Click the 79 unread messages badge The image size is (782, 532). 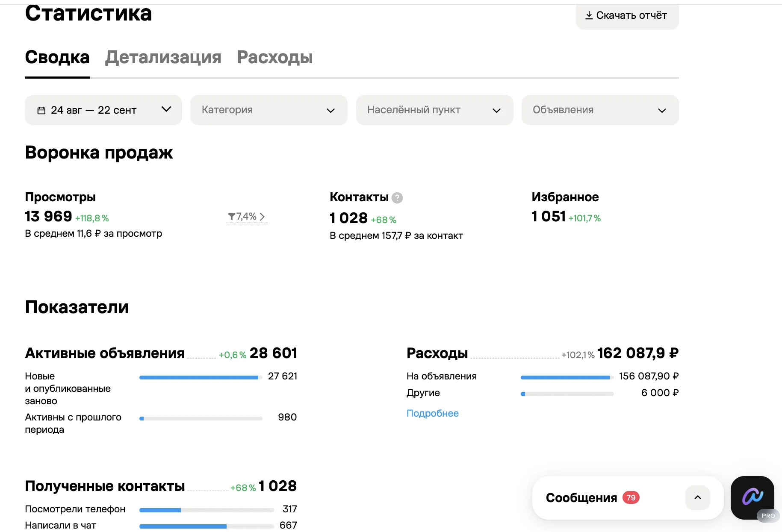point(631,497)
